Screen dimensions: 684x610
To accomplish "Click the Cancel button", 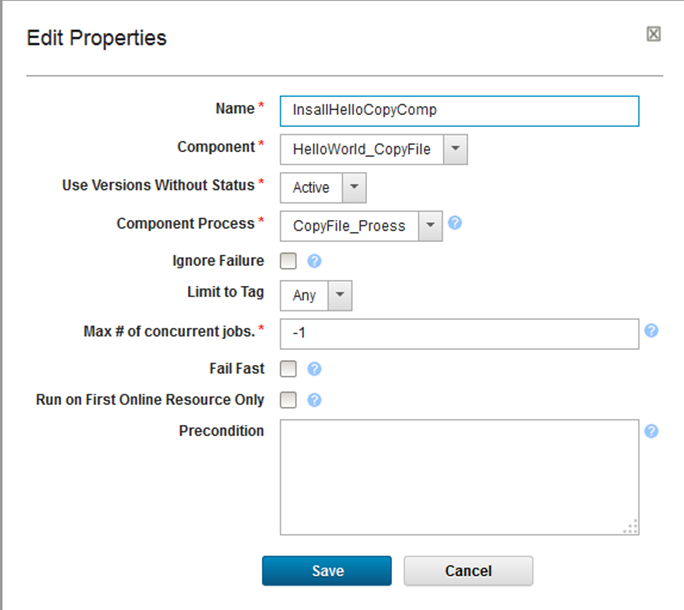I will pyautogui.click(x=468, y=571).
